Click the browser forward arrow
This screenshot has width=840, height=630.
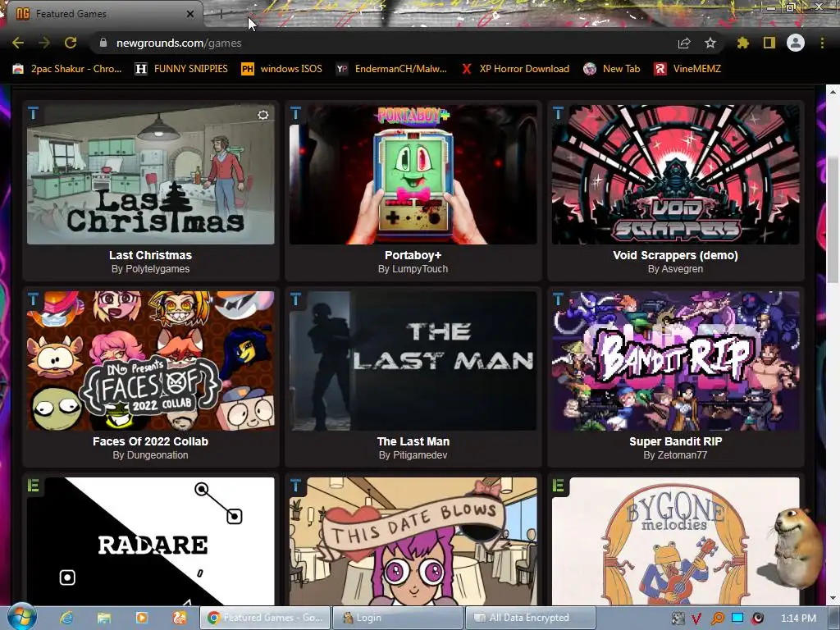44,43
